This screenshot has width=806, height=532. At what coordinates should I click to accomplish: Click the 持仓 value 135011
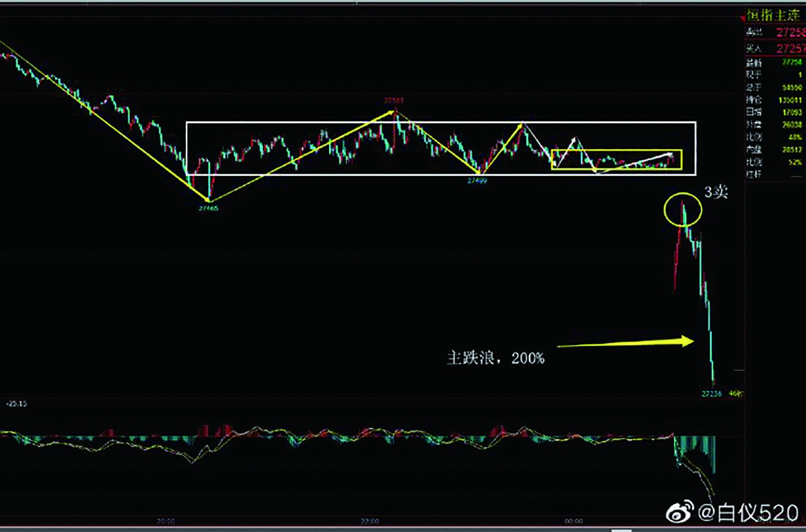(789, 100)
